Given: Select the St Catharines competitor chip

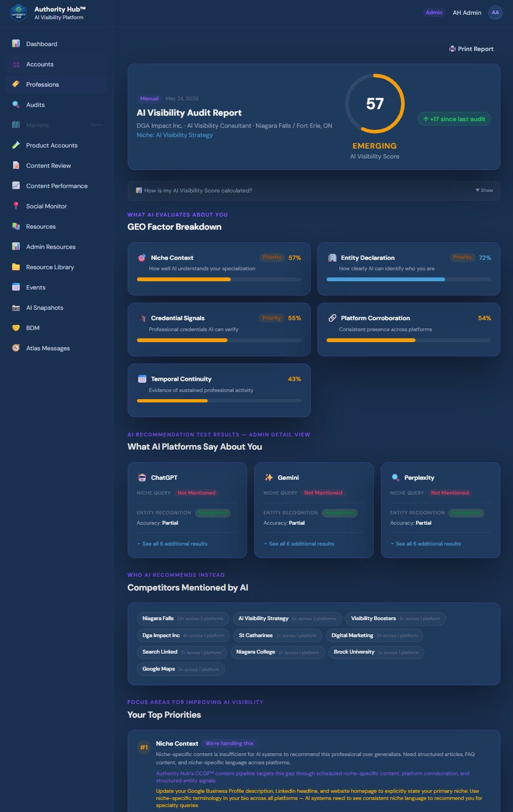Looking at the screenshot, I should click(x=277, y=635).
